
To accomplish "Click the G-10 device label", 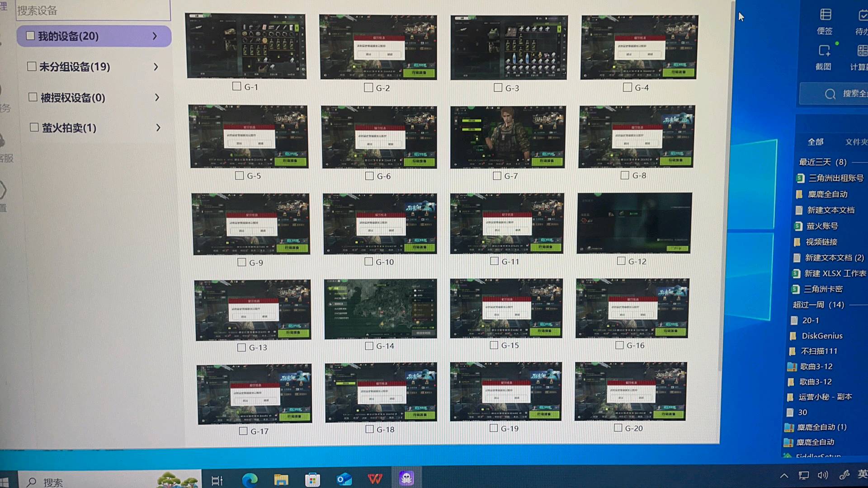I will coord(385,262).
